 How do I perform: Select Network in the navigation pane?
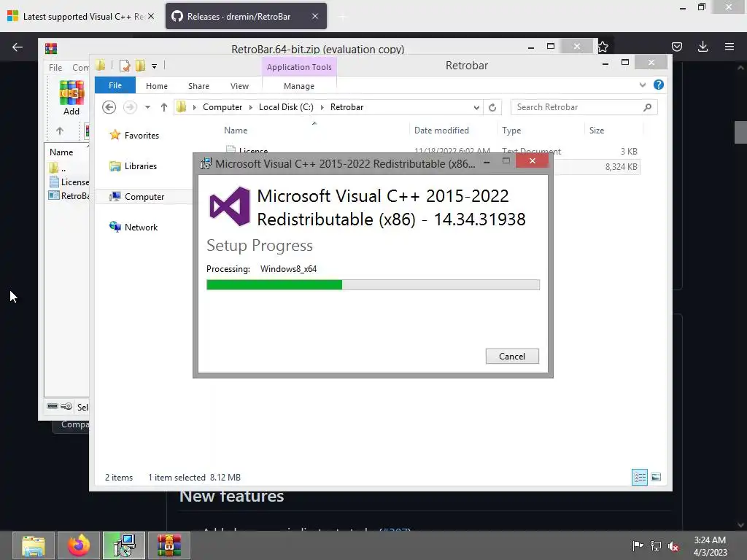coord(133,227)
